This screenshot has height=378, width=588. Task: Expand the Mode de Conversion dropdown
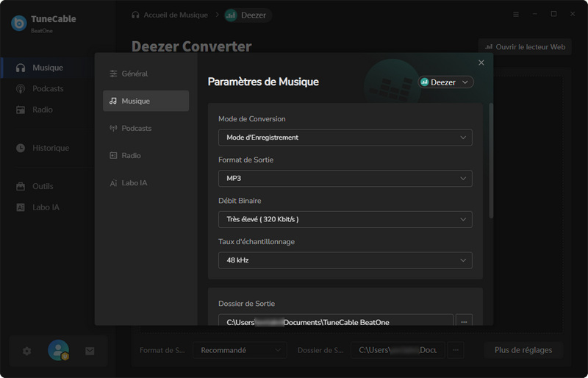[x=345, y=138]
